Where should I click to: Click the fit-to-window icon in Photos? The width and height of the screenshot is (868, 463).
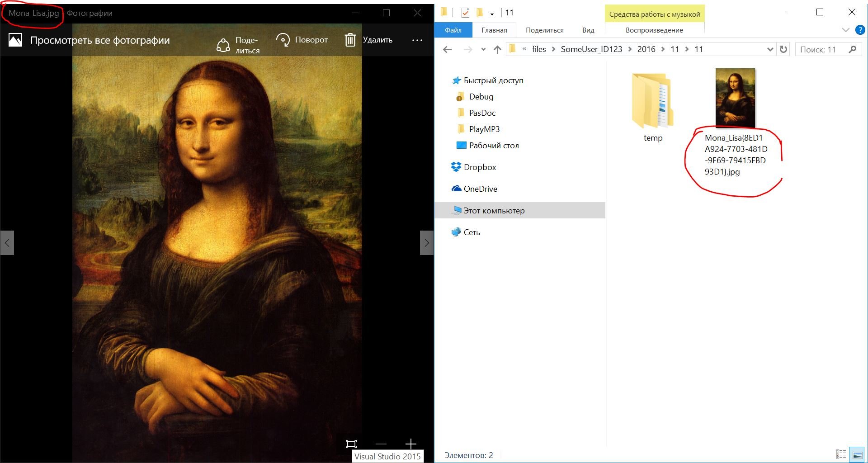coord(351,444)
